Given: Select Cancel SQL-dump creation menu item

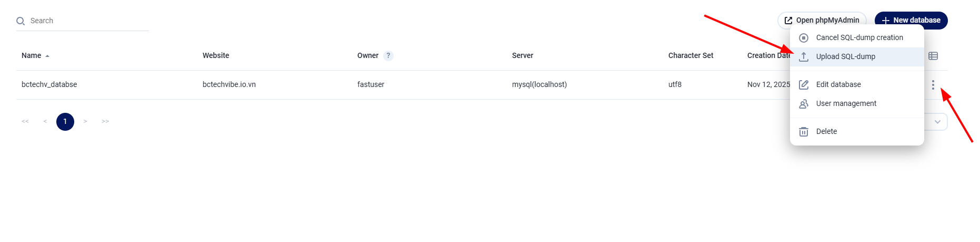Looking at the screenshot, I should [x=859, y=37].
